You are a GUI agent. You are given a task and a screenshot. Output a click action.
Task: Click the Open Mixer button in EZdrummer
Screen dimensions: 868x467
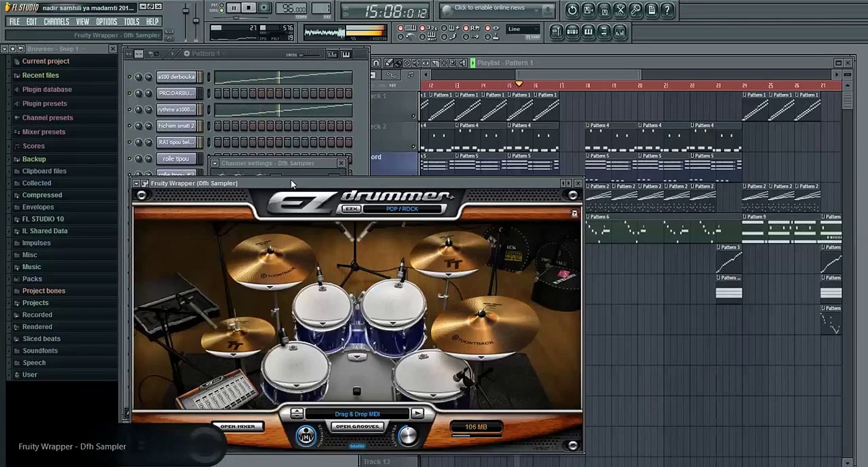coord(238,427)
